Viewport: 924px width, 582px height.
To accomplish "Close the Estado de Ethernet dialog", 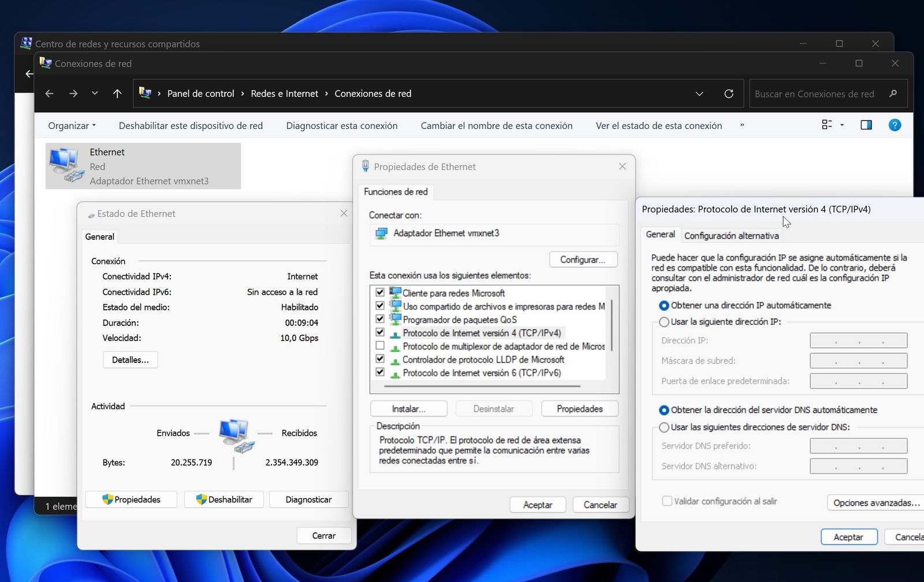I will click(x=344, y=213).
